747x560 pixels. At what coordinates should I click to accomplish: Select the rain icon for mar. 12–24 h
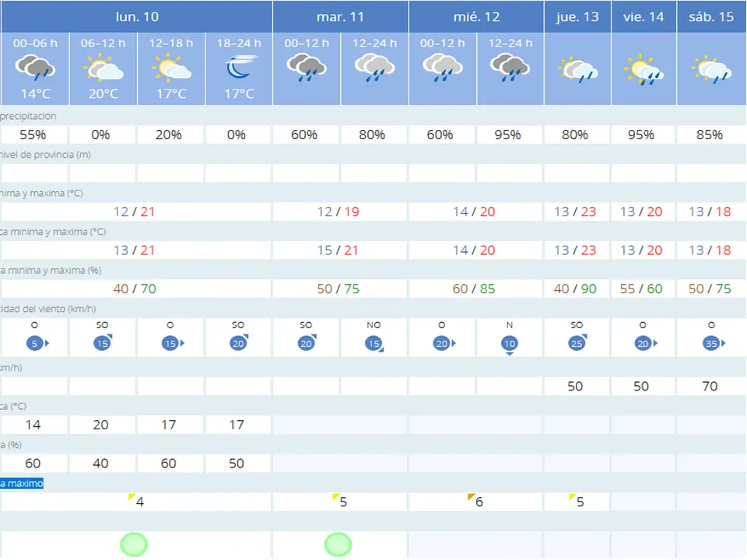375,68
